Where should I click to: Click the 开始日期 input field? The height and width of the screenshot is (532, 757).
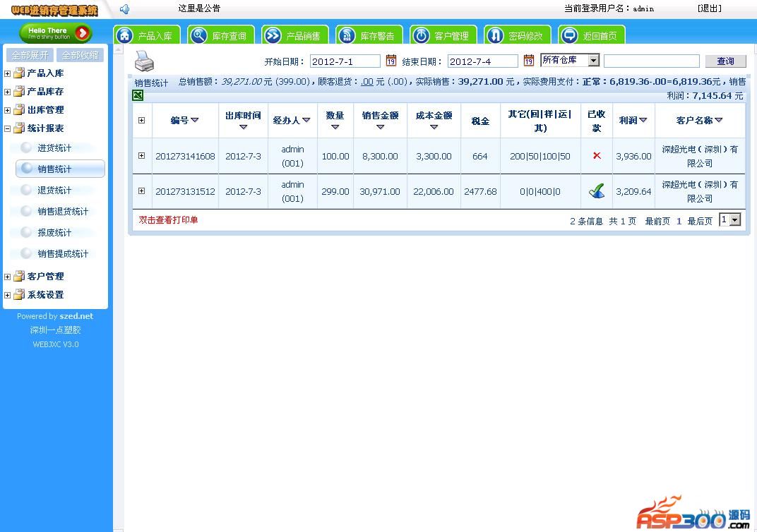click(345, 61)
